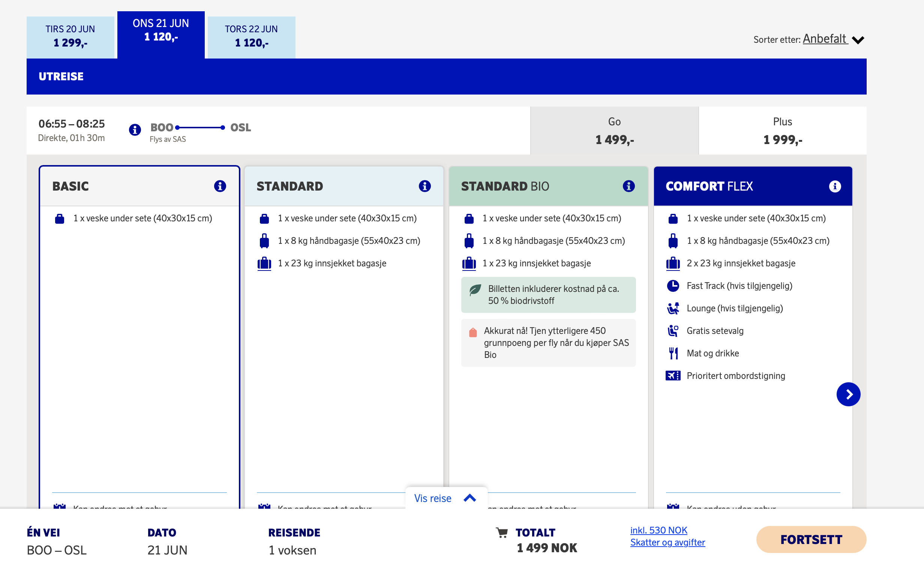
Task: Choose the STANDARD BIO fare card header
Action: pyautogui.click(x=548, y=186)
